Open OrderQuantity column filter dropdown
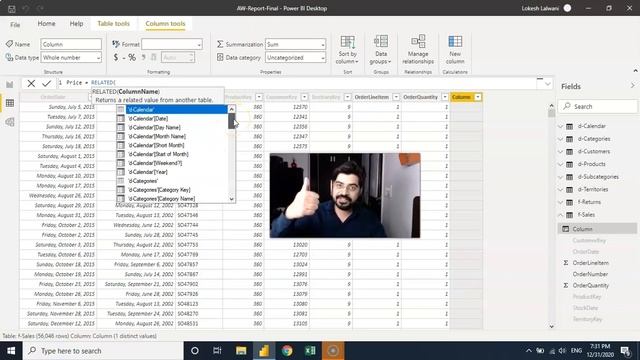The image size is (640, 360). [x=444, y=97]
